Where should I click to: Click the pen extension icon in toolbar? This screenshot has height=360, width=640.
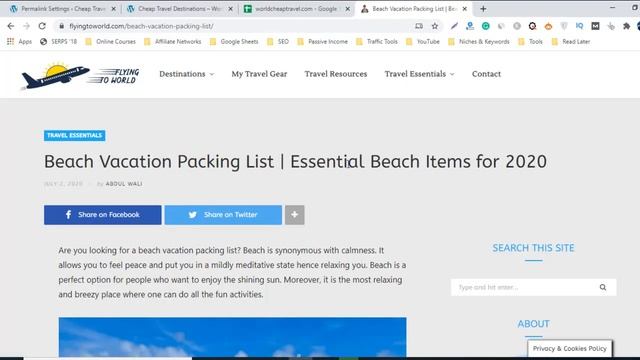454,26
